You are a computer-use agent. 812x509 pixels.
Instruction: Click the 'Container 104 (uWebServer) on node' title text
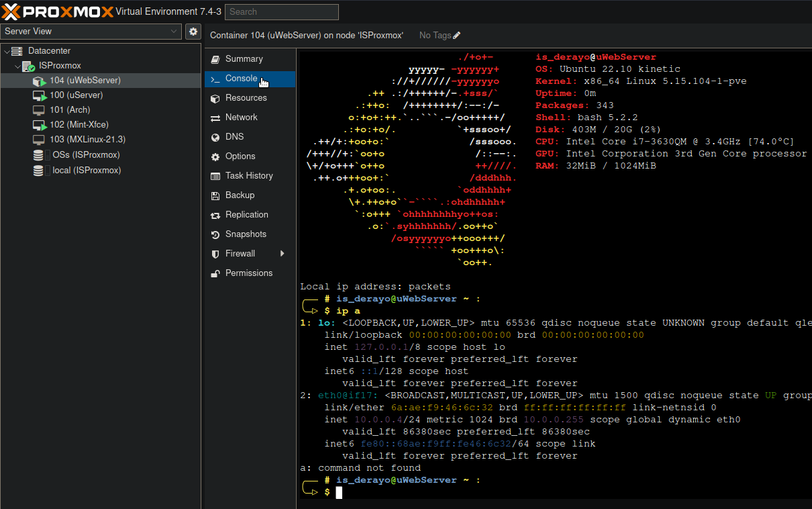(306, 35)
